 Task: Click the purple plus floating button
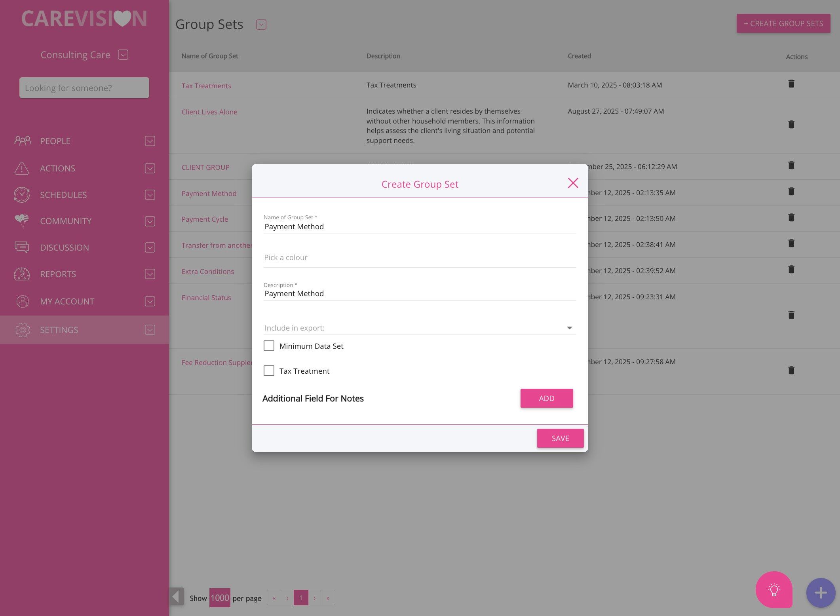(821, 593)
